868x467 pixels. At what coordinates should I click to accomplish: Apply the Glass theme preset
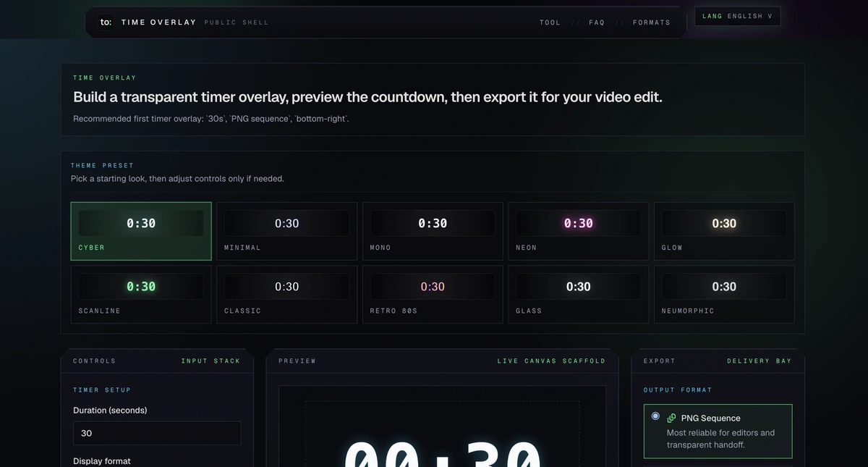tap(579, 295)
